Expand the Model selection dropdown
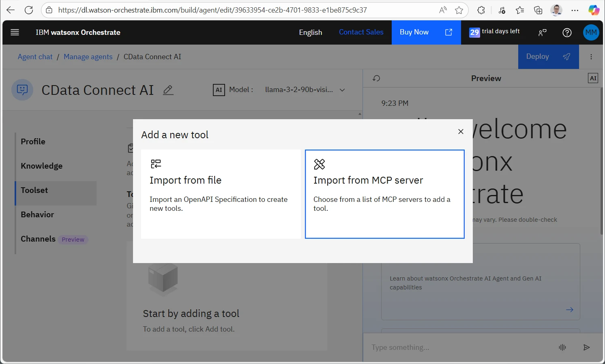This screenshot has height=364, width=605. [x=342, y=90]
